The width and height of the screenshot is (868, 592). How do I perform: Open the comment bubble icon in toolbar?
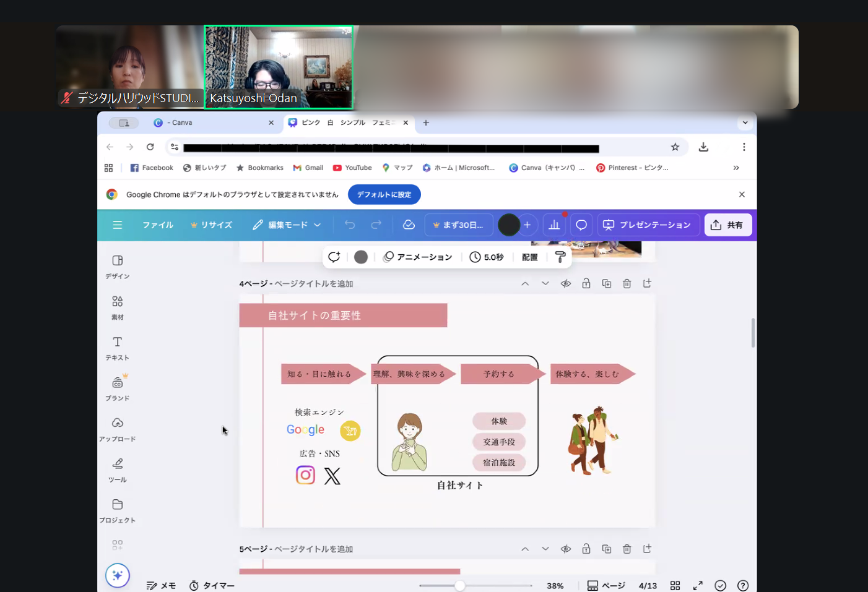coord(581,225)
